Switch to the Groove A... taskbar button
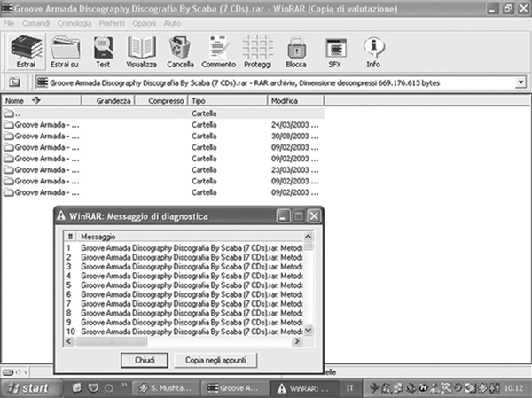This screenshot has width=532, height=398. pyautogui.click(x=234, y=388)
